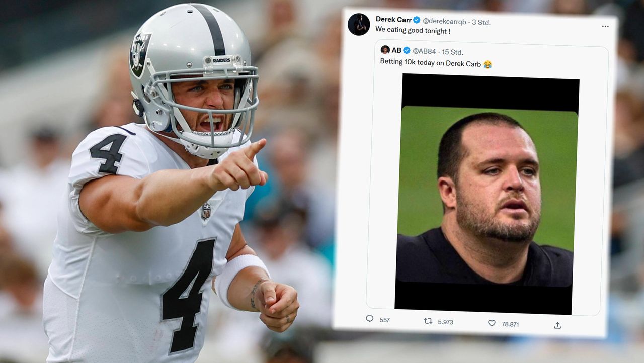The height and width of the screenshot is (363, 644).
Task: Click the 78.871 likes count
Action: (510, 324)
